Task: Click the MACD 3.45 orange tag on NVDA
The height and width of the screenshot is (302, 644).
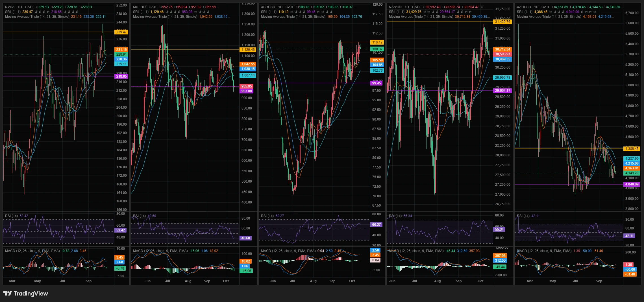Action: [120, 257]
